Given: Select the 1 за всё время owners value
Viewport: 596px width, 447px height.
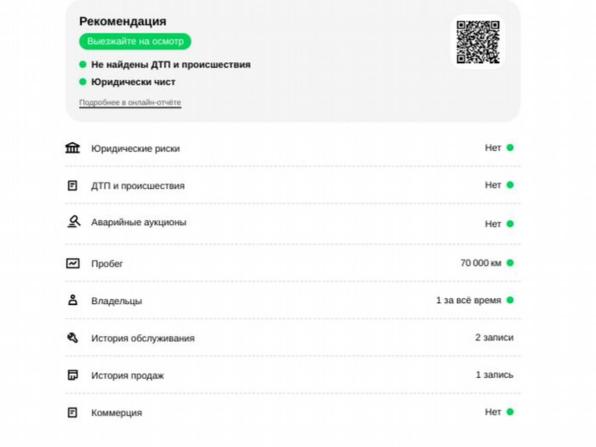Looking at the screenshot, I should point(468,300).
